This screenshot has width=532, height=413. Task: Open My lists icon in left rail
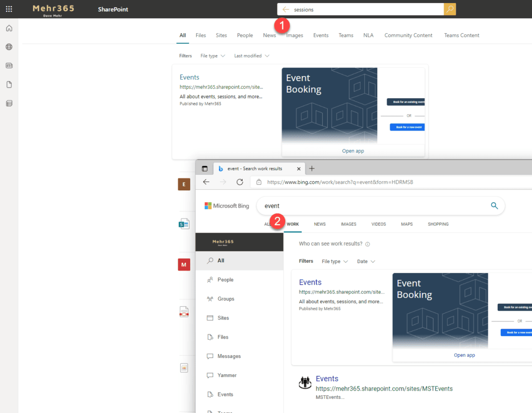coord(9,103)
